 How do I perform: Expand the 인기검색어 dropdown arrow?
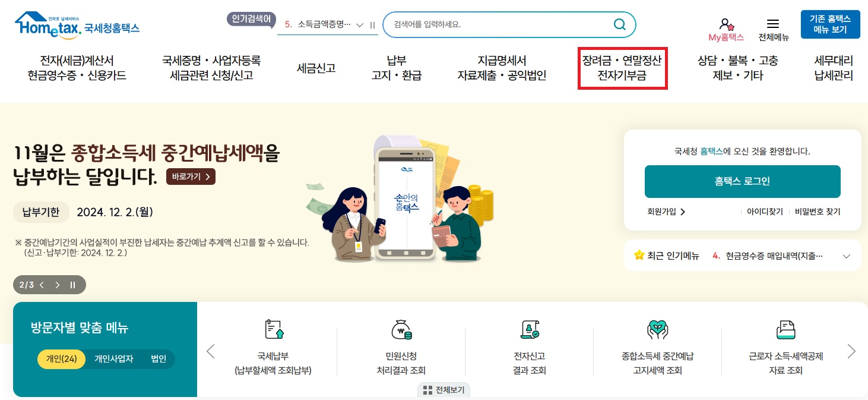[x=359, y=25]
